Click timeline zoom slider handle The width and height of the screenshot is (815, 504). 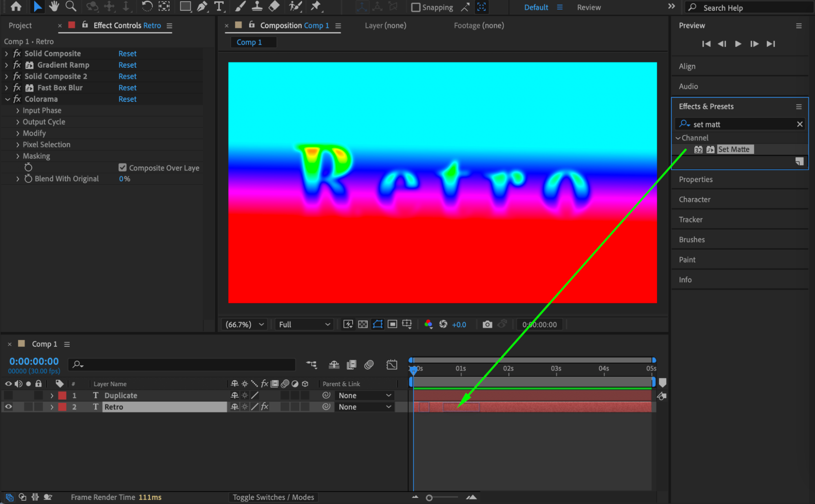[x=429, y=497]
